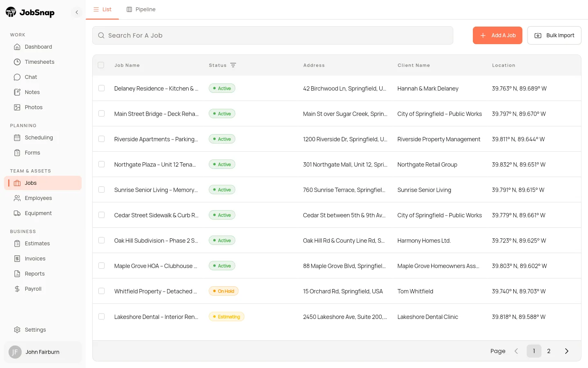Click the Timesheets clock icon
The width and height of the screenshot is (588, 368).
tap(17, 62)
